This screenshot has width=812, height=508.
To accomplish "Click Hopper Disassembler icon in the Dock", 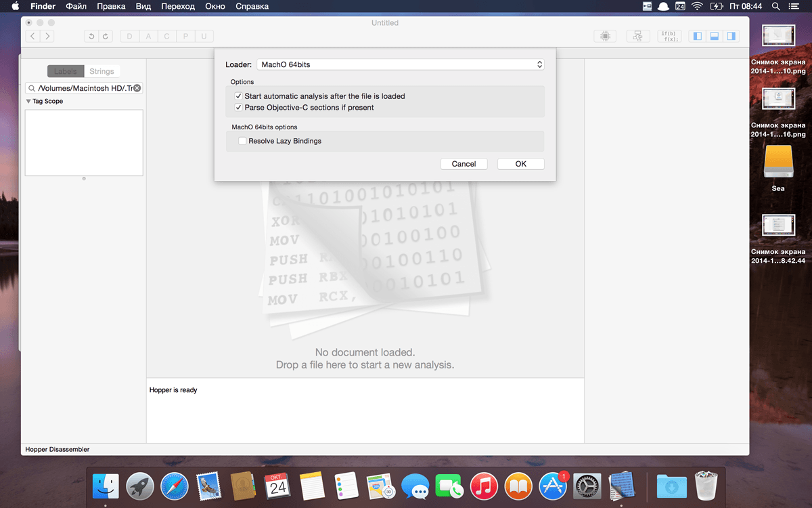I will click(622, 486).
